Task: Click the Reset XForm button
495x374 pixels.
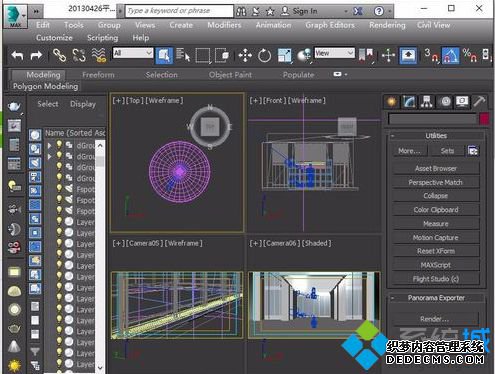Action: tap(436, 251)
